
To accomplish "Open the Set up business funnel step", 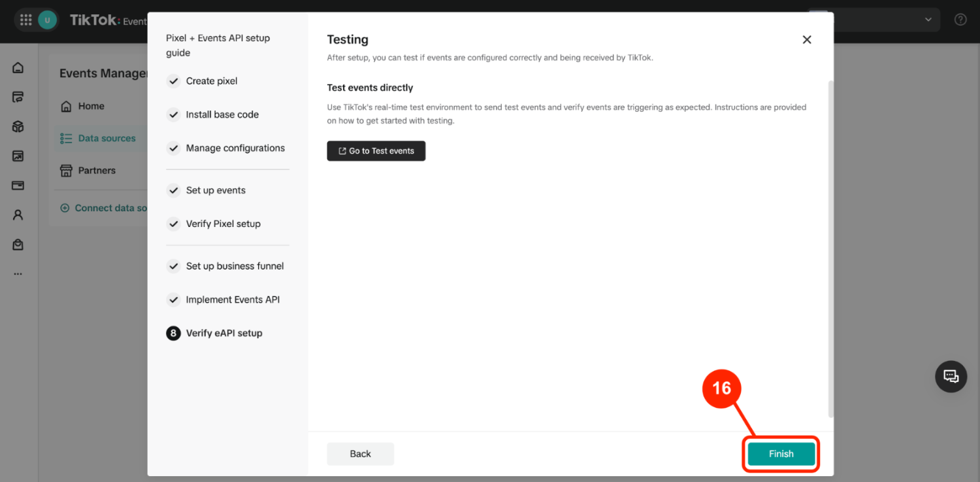I will [x=225, y=266].
